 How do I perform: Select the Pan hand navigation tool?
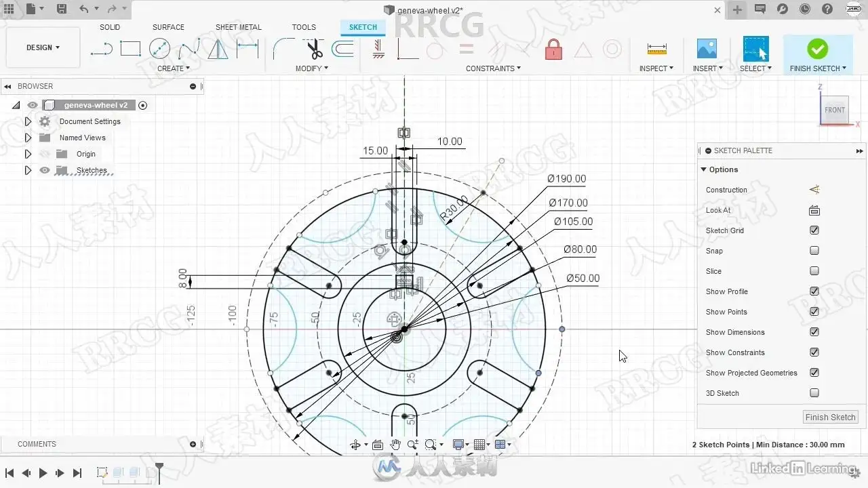point(395,445)
